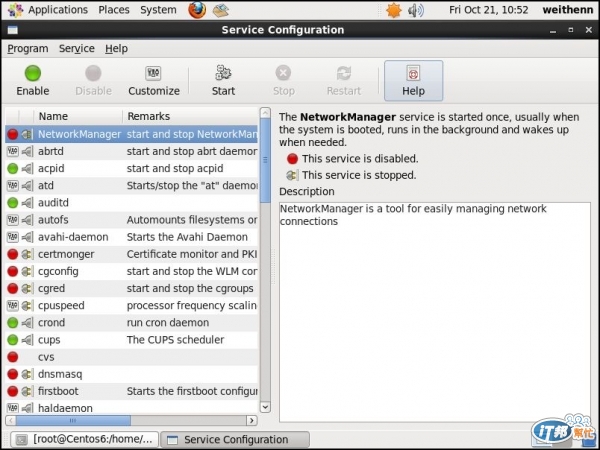The image size is (600, 450).
Task: Sort by the Name column header
Action: [78, 116]
